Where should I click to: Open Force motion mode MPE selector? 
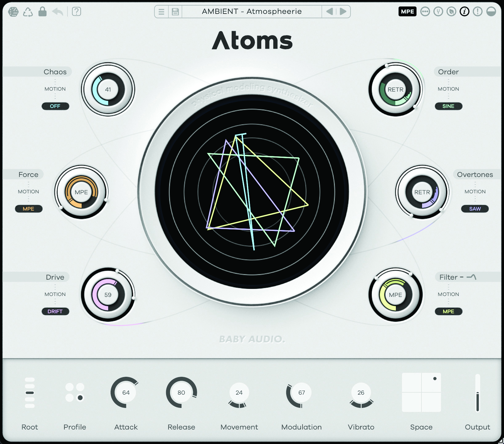point(29,209)
